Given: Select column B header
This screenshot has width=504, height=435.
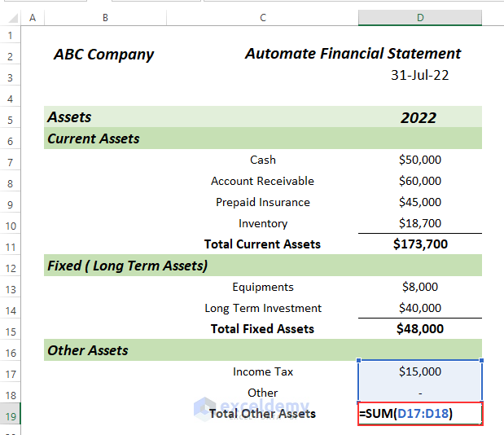Looking at the screenshot, I should pyautogui.click(x=106, y=17).
